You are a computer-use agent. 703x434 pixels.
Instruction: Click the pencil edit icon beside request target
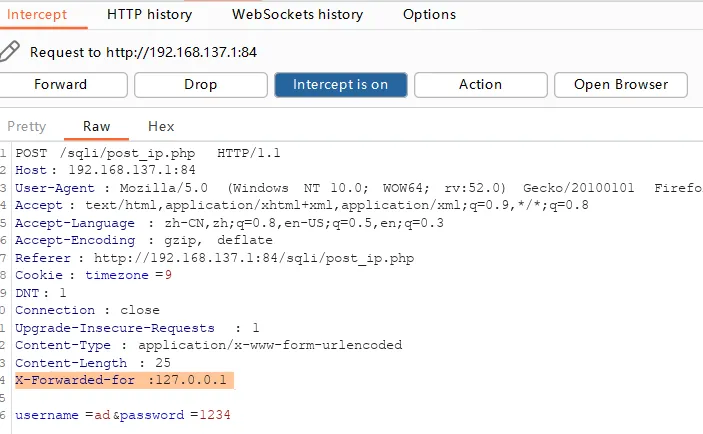pyautogui.click(x=10, y=51)
